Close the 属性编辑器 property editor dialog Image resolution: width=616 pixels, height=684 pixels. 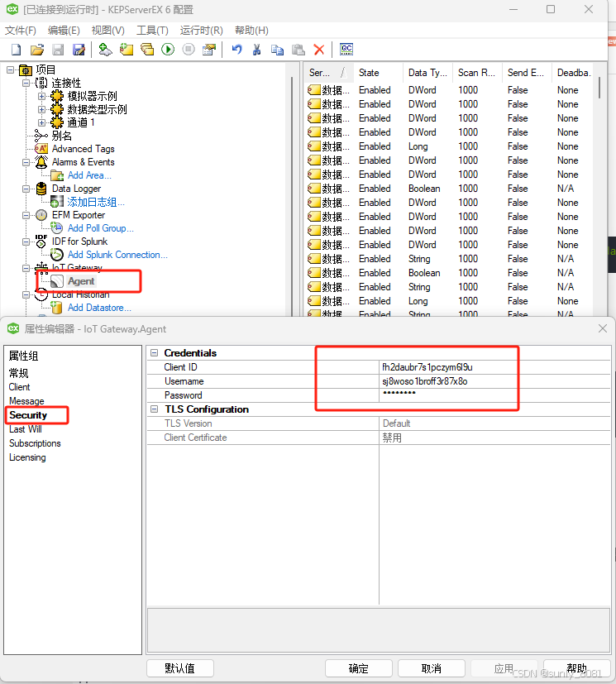tap(603, 328)
